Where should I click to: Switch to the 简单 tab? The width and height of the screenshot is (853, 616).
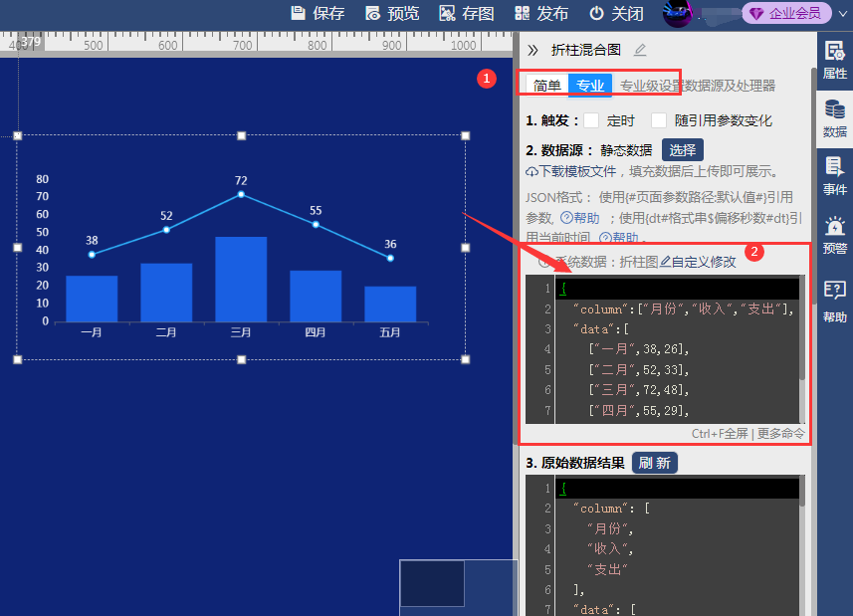click(x=546, y=86)
